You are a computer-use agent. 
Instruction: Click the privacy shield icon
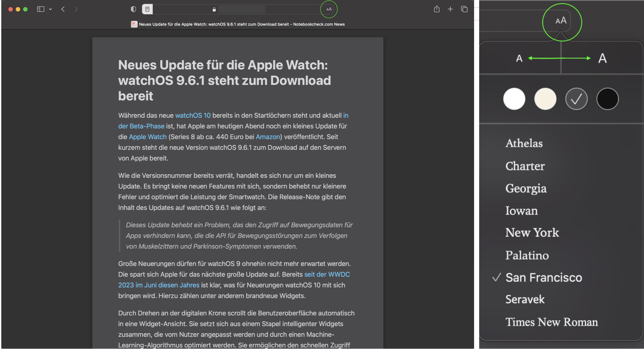coord(134,9)
